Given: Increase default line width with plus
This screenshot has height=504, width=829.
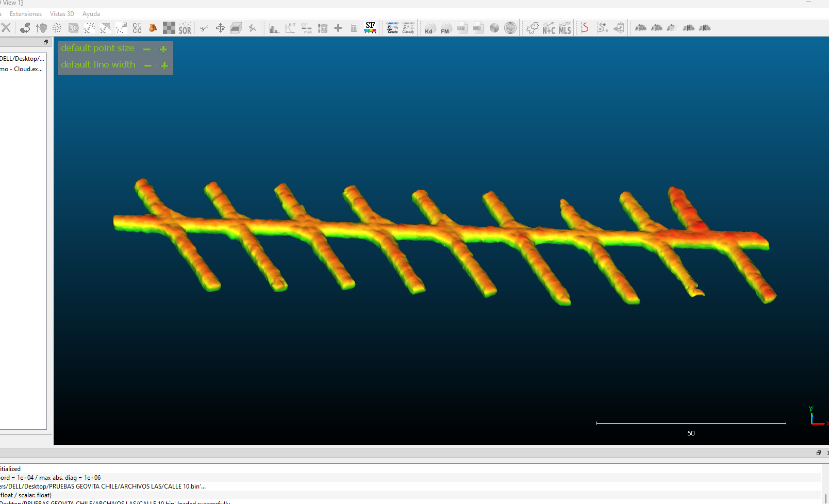Looking at the screenshot, I should coord(164,66).
